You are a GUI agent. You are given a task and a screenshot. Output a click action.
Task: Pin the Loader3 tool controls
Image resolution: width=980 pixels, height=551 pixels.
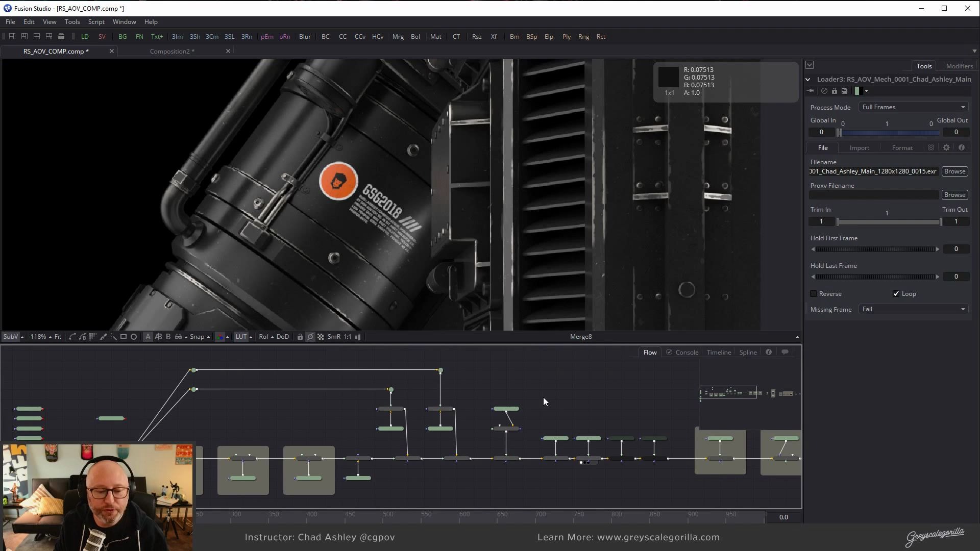[x=811, y=91]
